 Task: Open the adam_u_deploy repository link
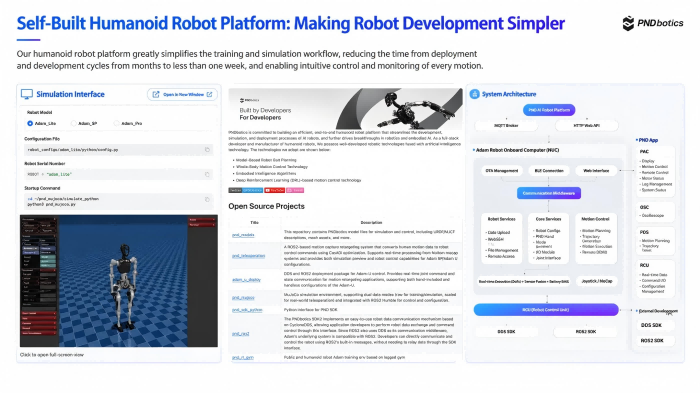pyautogui.click(x=246, y=280)
